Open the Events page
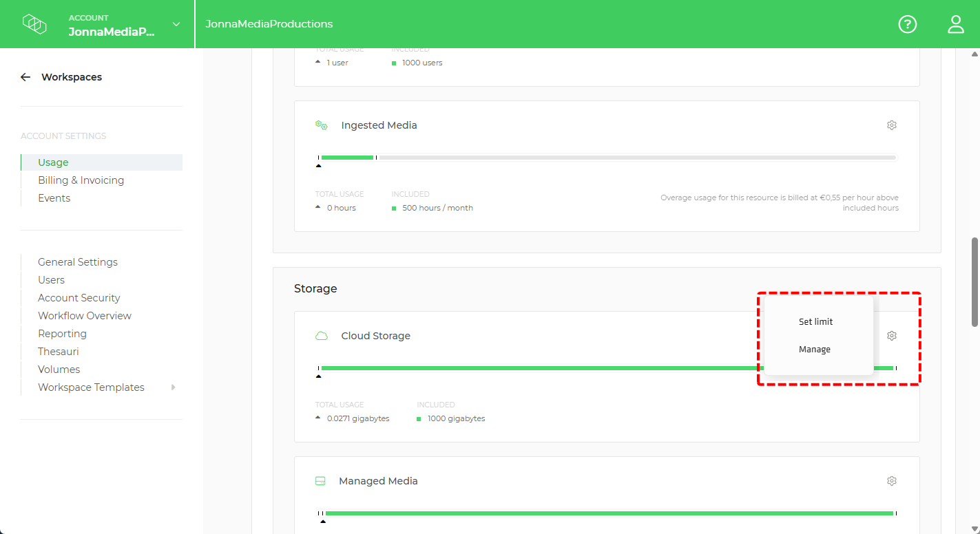The image size is (980, 534). click(54, 197)
